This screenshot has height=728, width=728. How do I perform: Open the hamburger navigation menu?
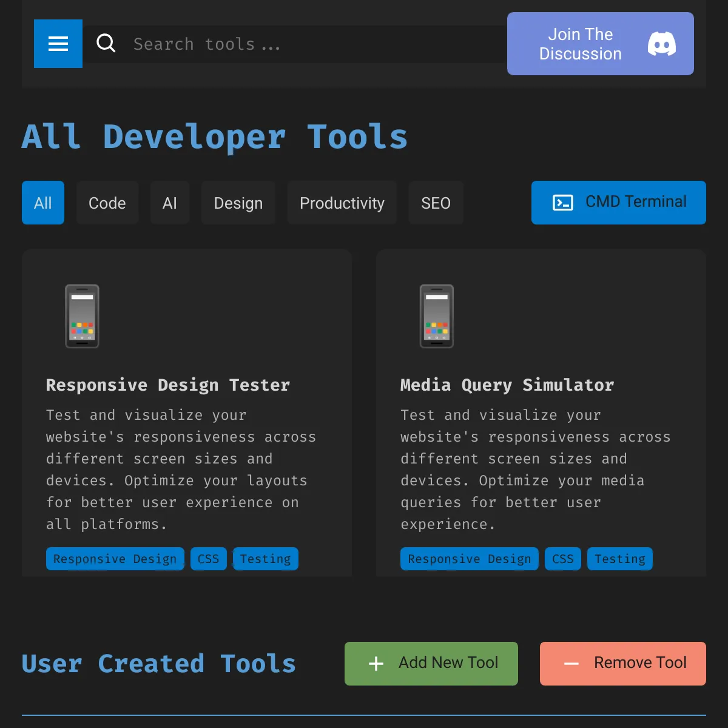pyautogui.click(x=58, y=44)
